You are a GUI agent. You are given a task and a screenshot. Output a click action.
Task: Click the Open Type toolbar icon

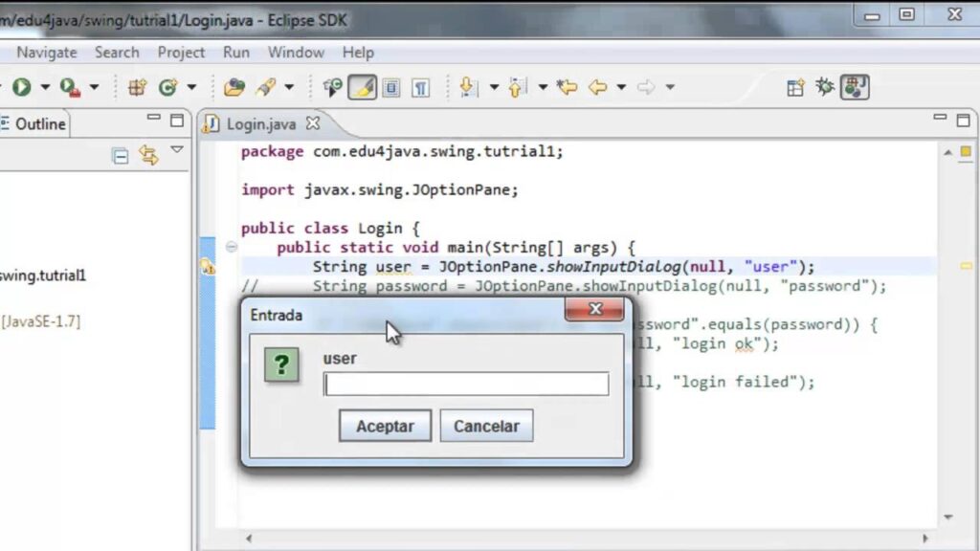tap(234, 87)
